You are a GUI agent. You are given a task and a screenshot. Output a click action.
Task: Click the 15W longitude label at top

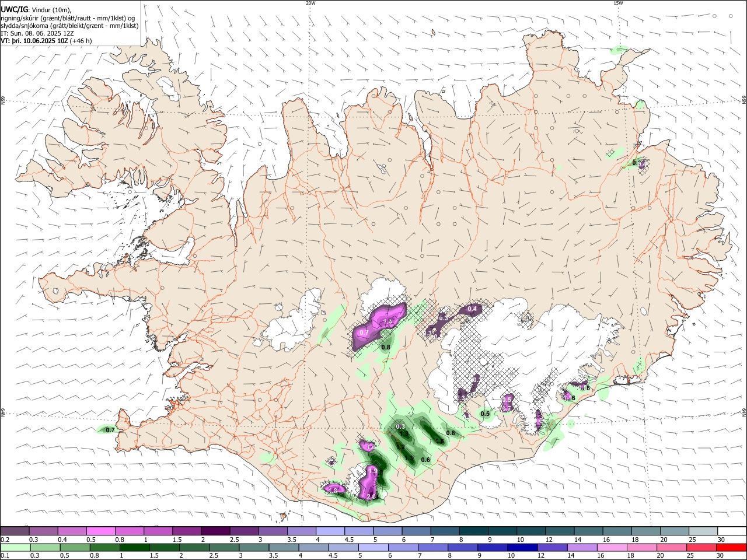coord(618,3)
